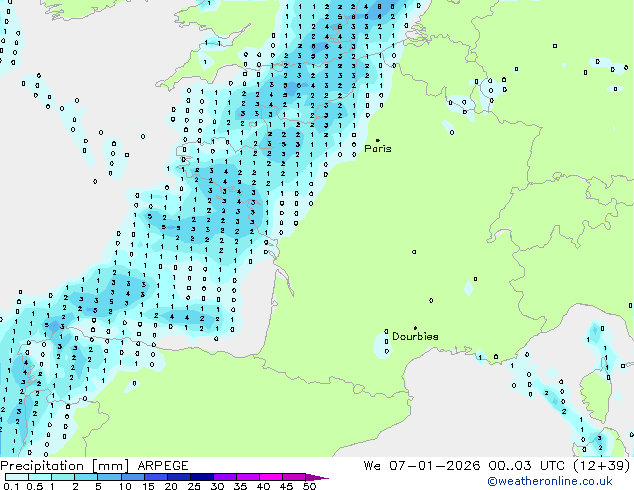Select the 0.5 mm legend color swatch

(40, 477)
